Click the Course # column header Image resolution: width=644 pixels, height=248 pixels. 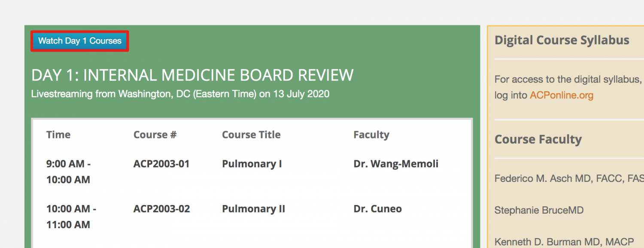click(155, 135)
